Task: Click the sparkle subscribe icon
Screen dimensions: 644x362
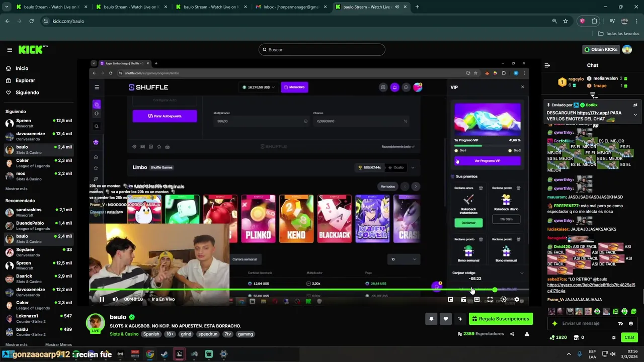Action: click(x=460, y=319)
